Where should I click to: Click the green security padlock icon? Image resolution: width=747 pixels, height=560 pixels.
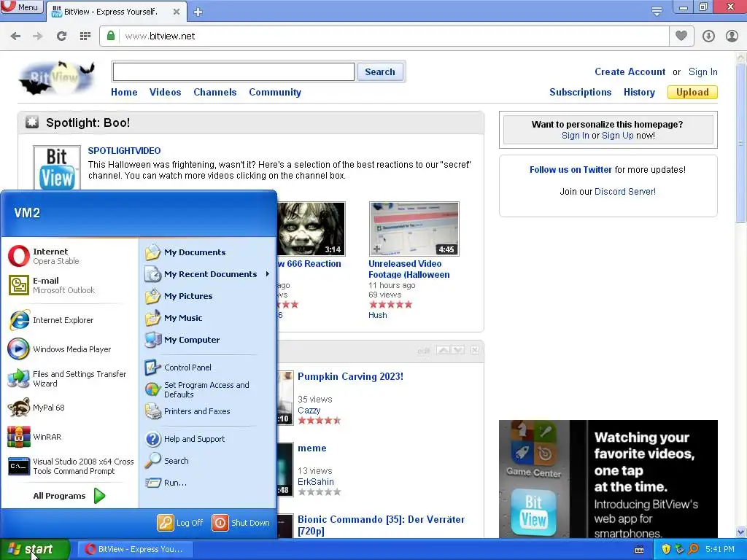tap(111, 36)
